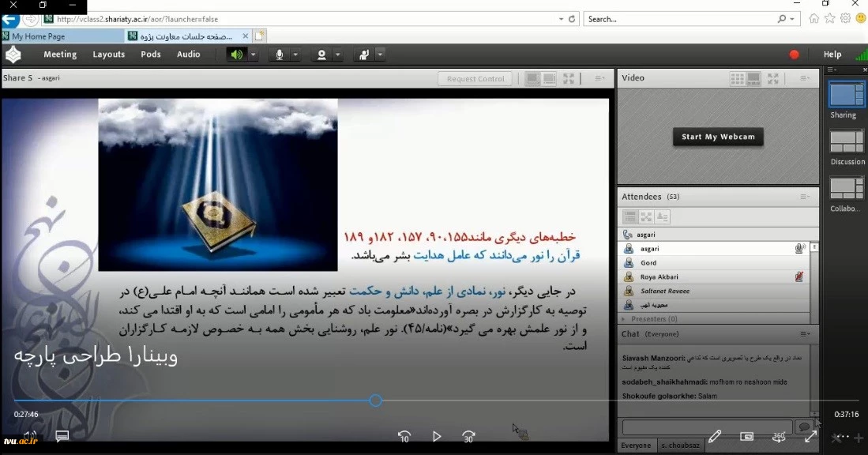Viewport: 868px width, 455px height.
Task: Expand the microphone options dropdown arrow
Action: point(295,55)
